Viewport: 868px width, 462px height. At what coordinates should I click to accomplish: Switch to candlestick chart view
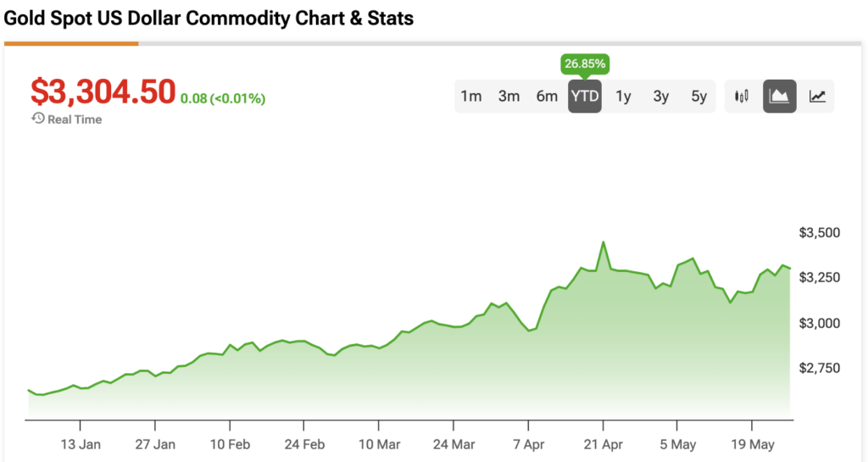coord(742,96)
